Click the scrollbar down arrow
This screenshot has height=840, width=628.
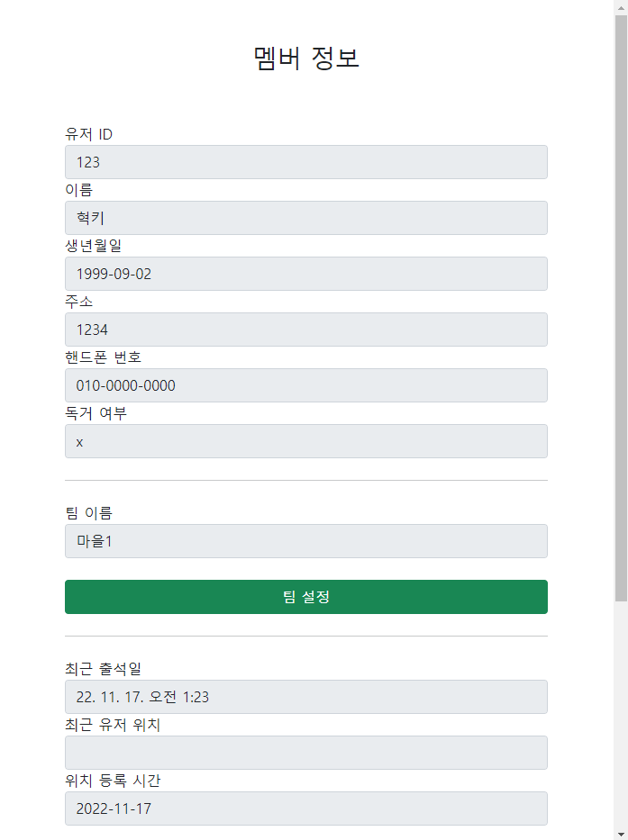click(622, 834)
